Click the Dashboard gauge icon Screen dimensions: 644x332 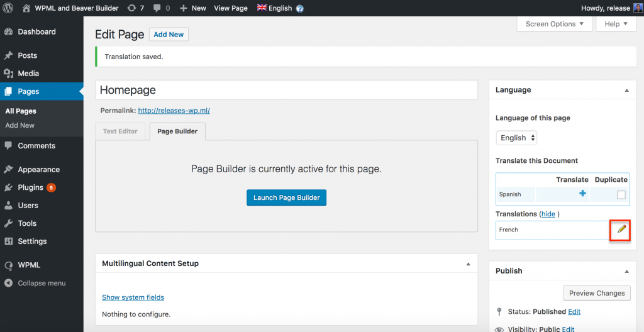[x=8, y=31]
